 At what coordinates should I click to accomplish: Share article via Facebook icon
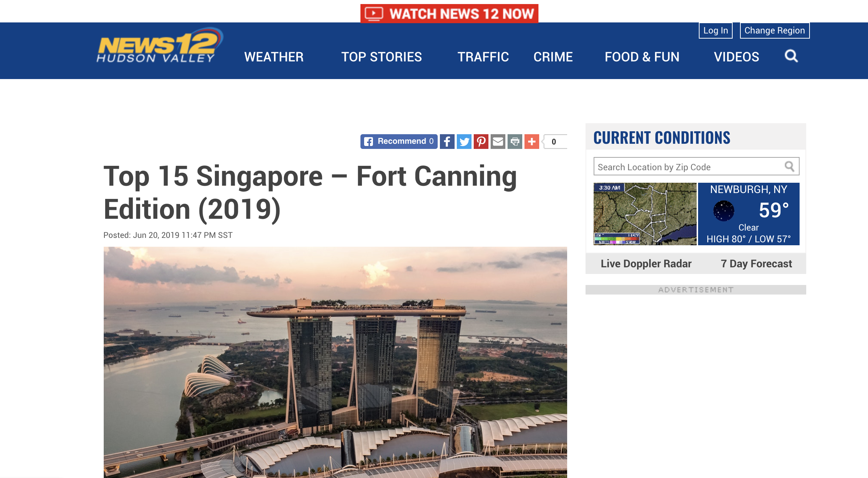(447, 142)
